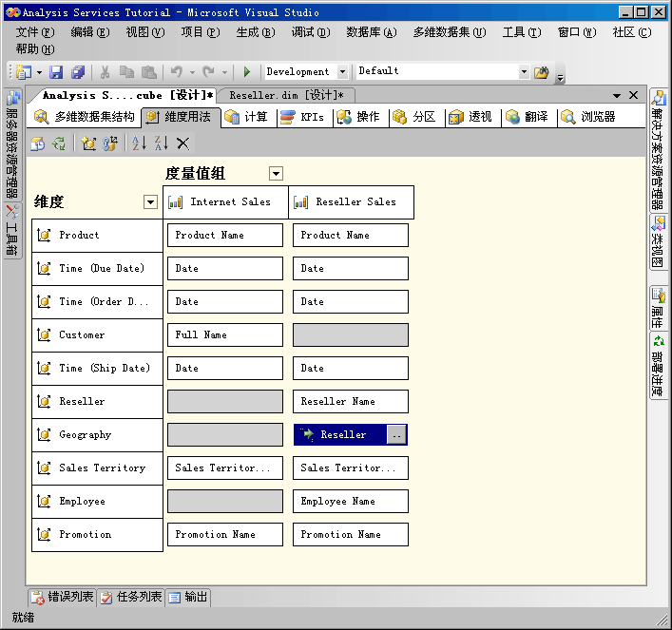Viewport: 672px width, 630px height.
Task: Click the Product dimension icon
Action: pyautogui.click(x=44, y=235)
